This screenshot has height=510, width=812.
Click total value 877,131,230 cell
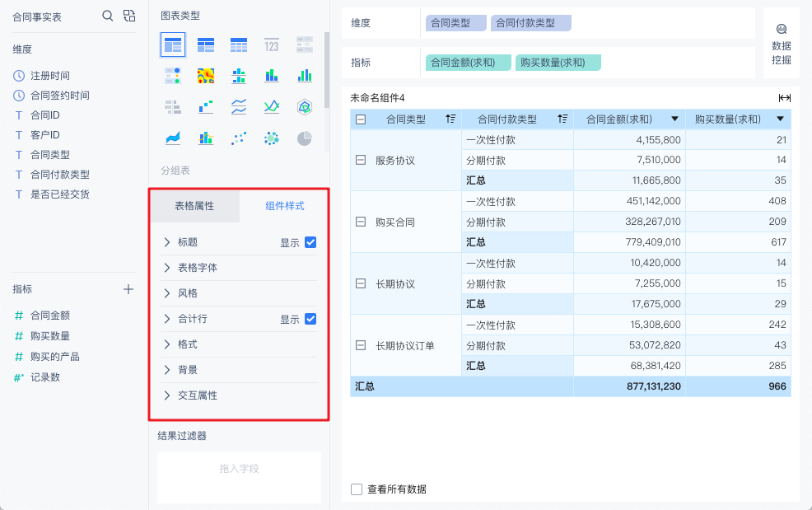[629, 386]
